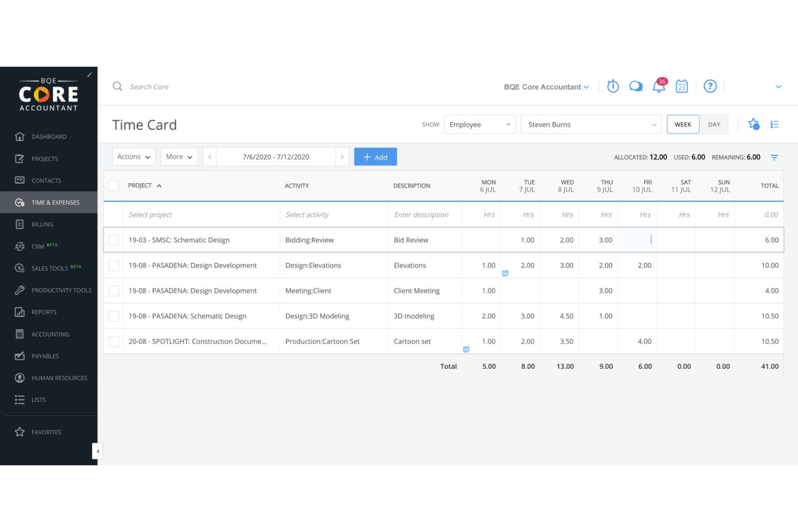Navigate to Reports in the sidebar
The image size is (798, 532).
click(44, 312)
